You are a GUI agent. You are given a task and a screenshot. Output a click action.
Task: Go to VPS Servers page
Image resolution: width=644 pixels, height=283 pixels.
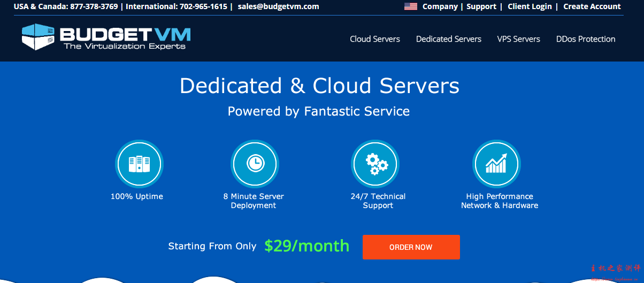coord(518,39)
